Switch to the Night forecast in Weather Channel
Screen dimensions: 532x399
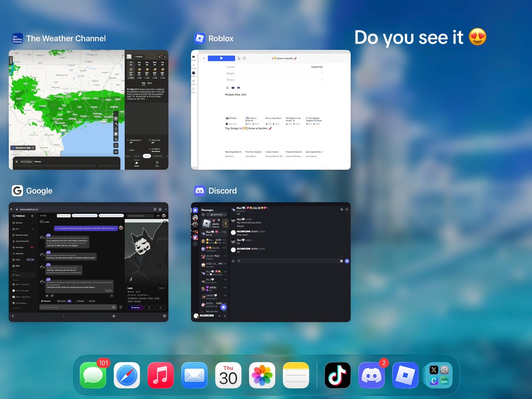coord(150,83)
